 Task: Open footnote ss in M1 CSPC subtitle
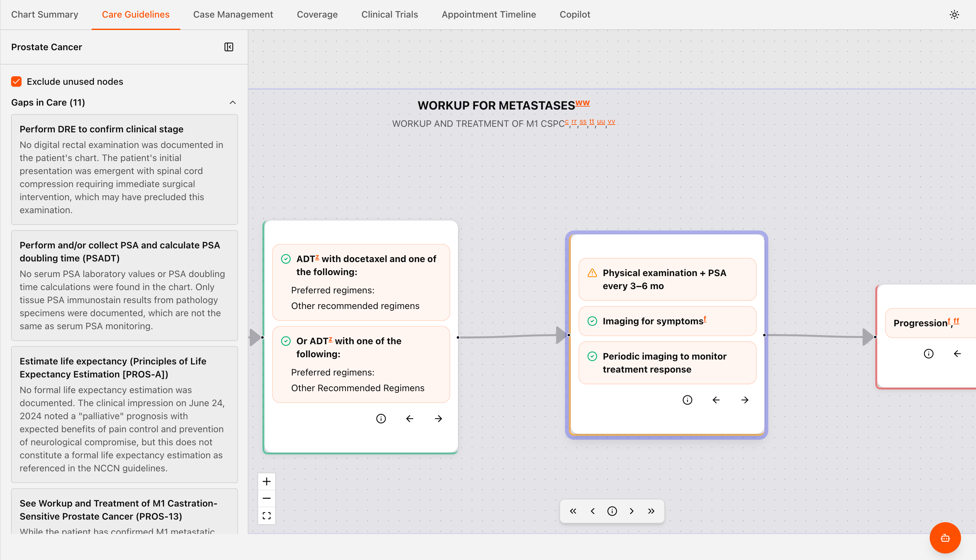click(583, 122)
